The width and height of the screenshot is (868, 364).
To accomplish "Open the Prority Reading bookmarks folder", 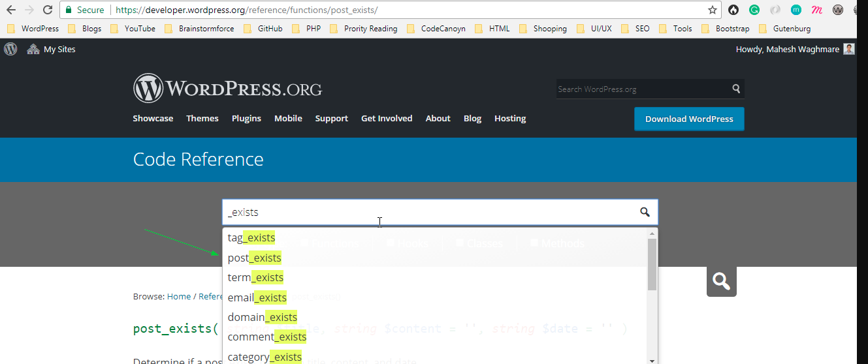I will (364, 29).
